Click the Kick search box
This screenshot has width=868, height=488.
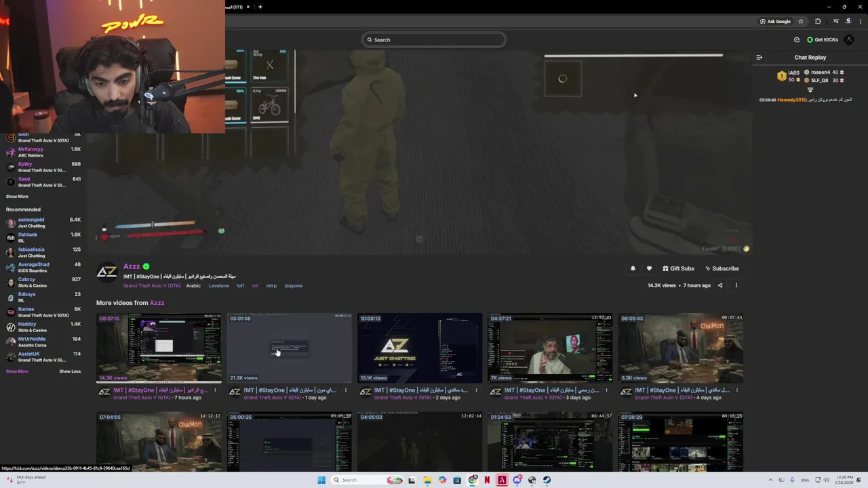(434, 40)
